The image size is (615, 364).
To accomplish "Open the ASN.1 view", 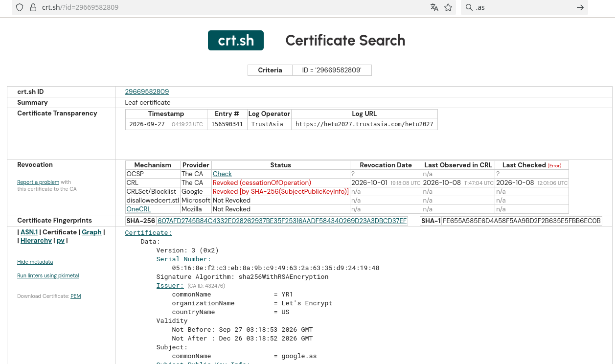I will pos(29,232).
